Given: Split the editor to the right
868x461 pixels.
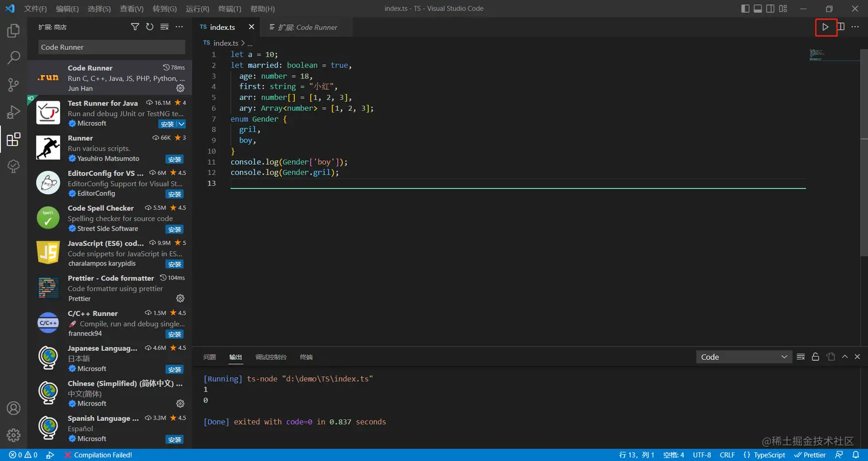Looking at the screenshot, I should pos(840,27).
